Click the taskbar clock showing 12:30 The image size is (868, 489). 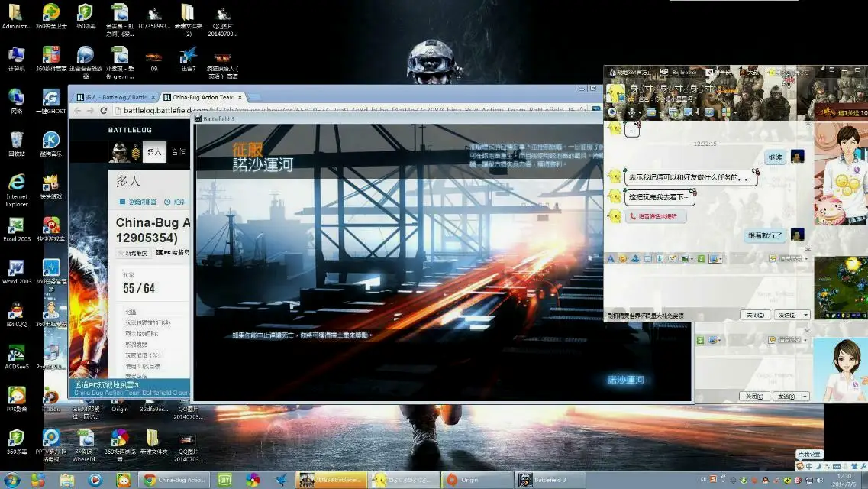click(844, 480)
